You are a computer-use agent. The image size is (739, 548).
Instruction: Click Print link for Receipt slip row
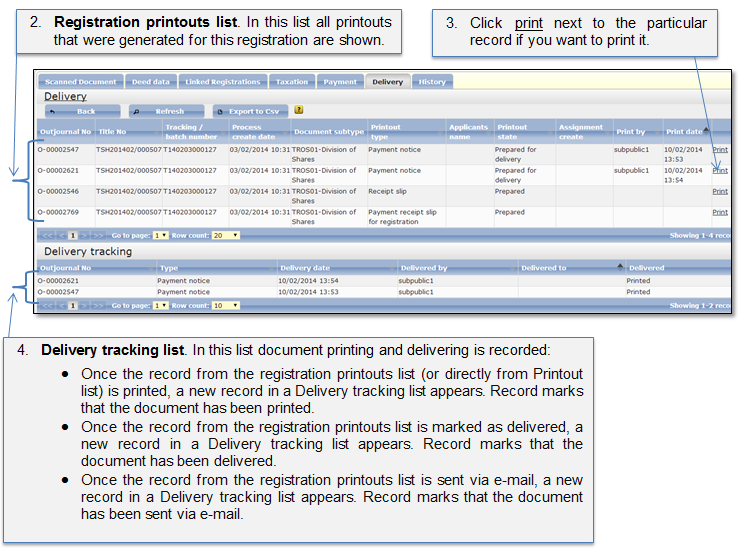[719, 192]
